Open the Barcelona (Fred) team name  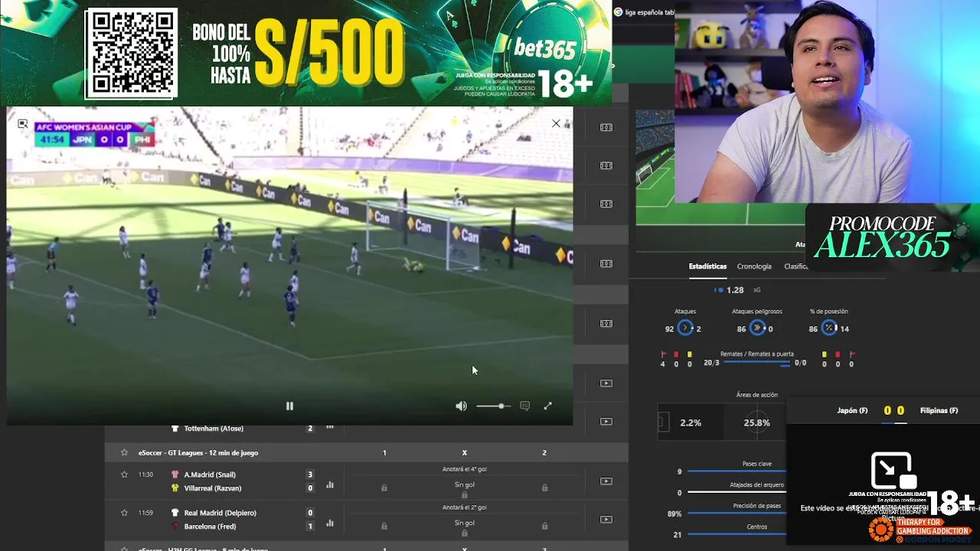(210, 527)
